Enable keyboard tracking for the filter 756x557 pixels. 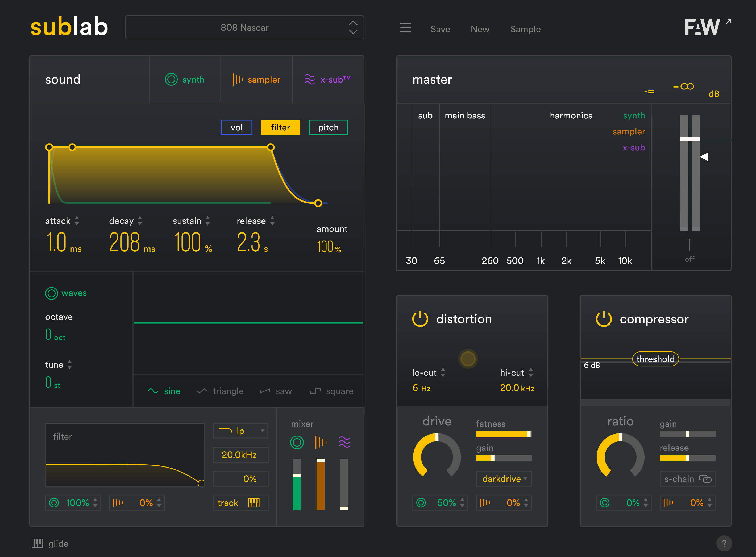[x=240, y=503]
